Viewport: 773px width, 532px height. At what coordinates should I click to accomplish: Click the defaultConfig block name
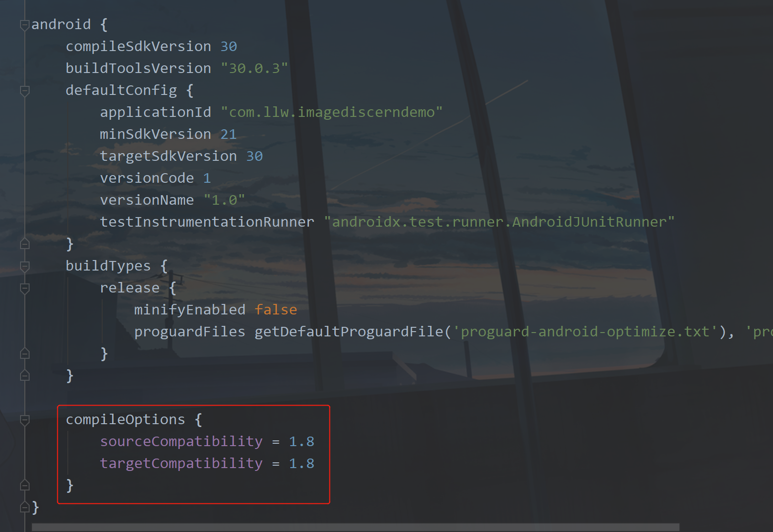121,90
